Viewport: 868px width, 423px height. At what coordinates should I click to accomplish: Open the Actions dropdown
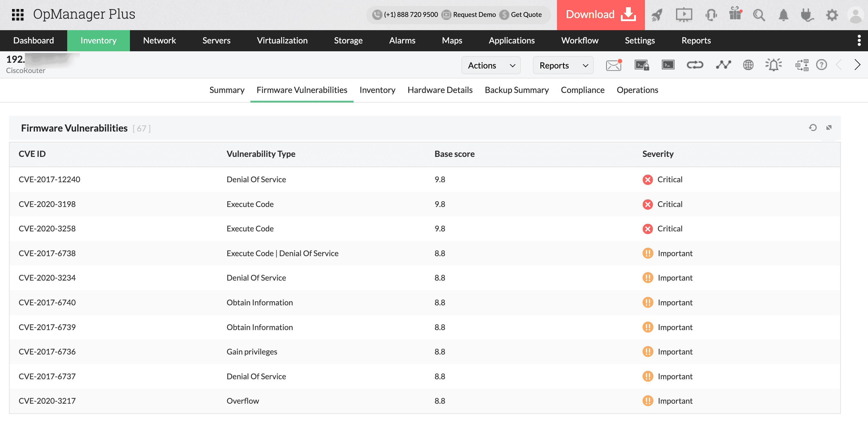click(x=491, y=65)
